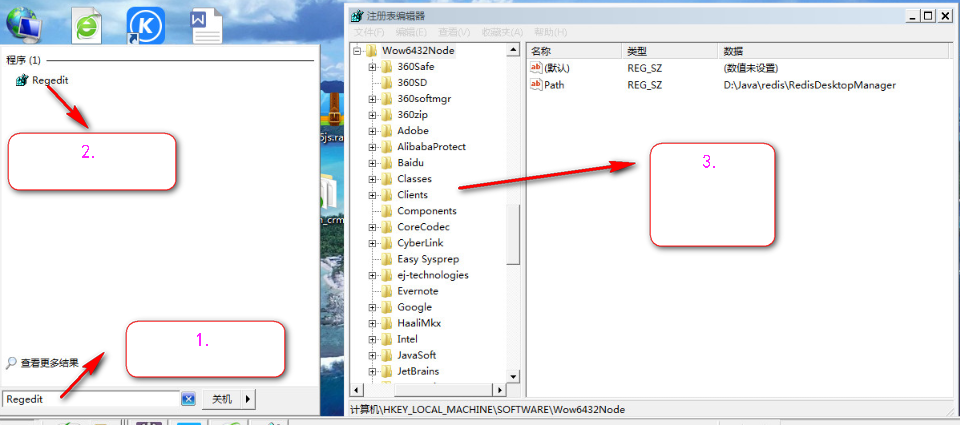Click the magnifier icon for more results
The image size is (960, 425).
tap(11, 363)
